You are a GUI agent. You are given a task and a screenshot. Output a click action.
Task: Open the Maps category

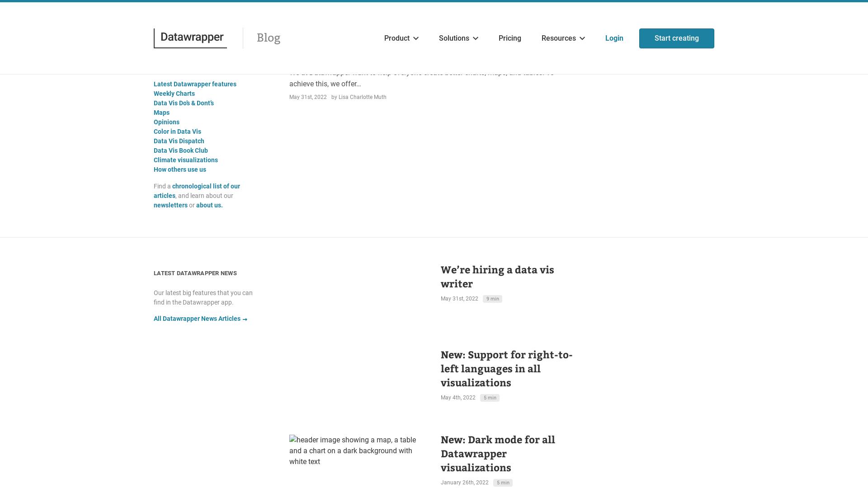coord(161,113)
